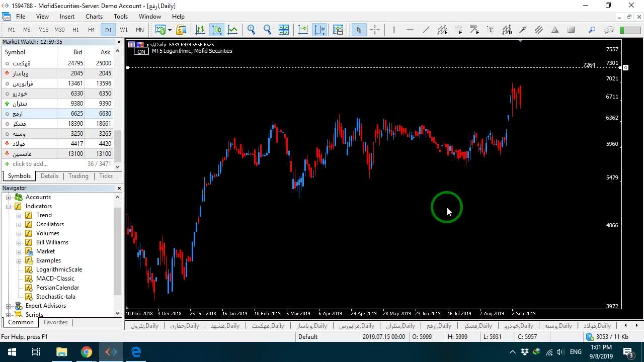Switch timeframe to M15
Image resolution: width=644 pixels, height=362 pixels.
(x=43, y=30)
